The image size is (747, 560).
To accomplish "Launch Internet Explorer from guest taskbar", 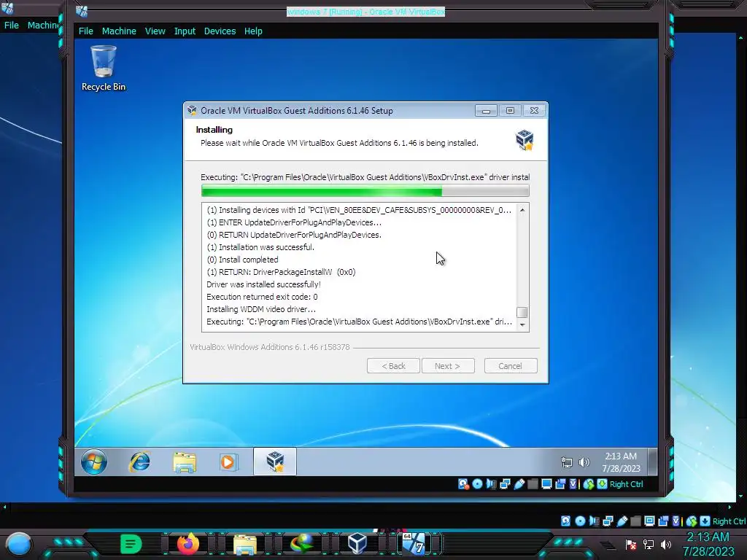I will click(x=139, y=462).
